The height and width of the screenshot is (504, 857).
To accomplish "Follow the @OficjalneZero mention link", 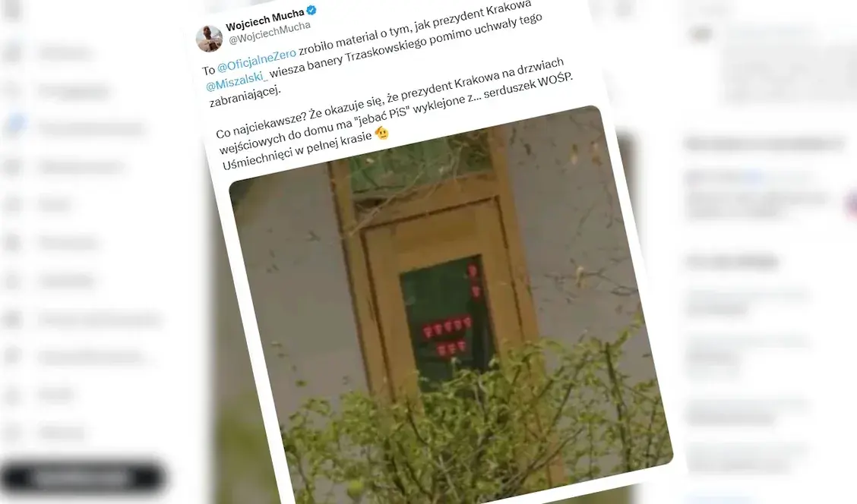I will [x=257, y=60].
